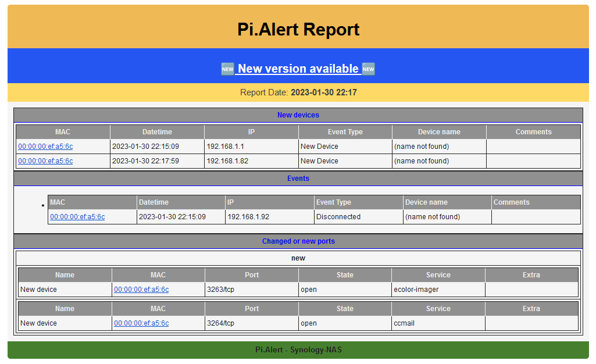Open the ccmail port MAC link
This screenshot has width=596, height=364.
(141, 323)
